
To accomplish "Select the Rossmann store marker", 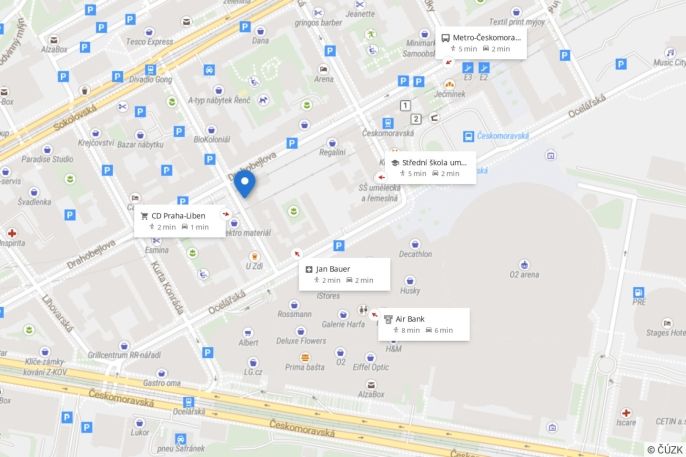I will [x=294, y=304].
